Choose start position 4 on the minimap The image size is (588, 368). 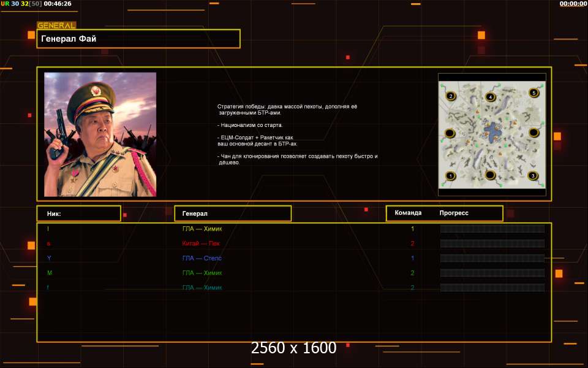click(x=490, y=97)
